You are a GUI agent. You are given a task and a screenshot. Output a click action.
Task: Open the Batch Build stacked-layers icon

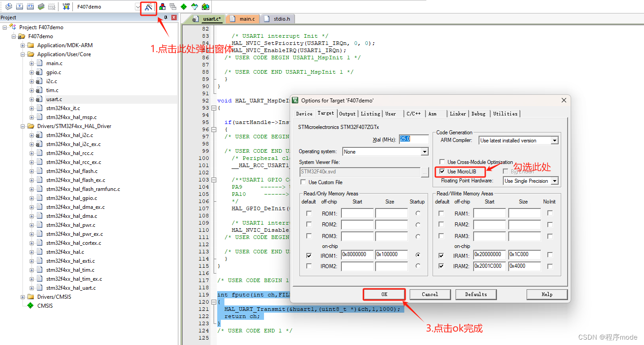(41, 7)
